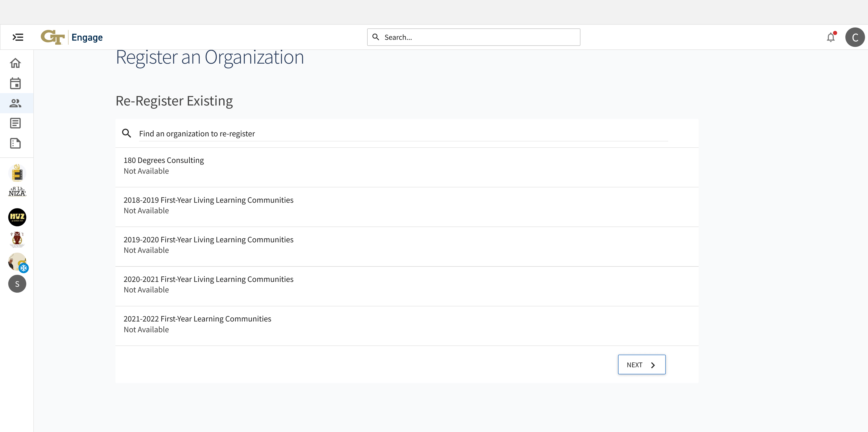Open the News feed icon in sidebar
This screenshot has width=868, height=432.
coord(16,123)
